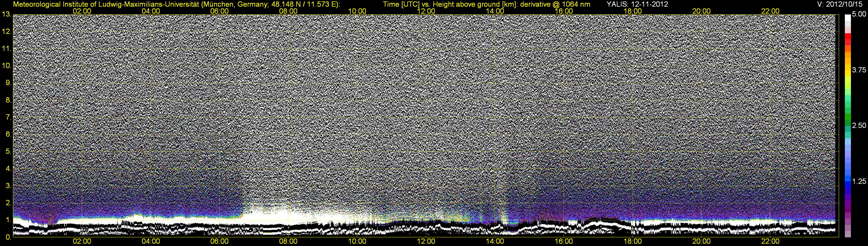Click the 16:00 label on the bottom time axis
The height and width of the screenshot is (246, 868).
(x=564, y=241)
